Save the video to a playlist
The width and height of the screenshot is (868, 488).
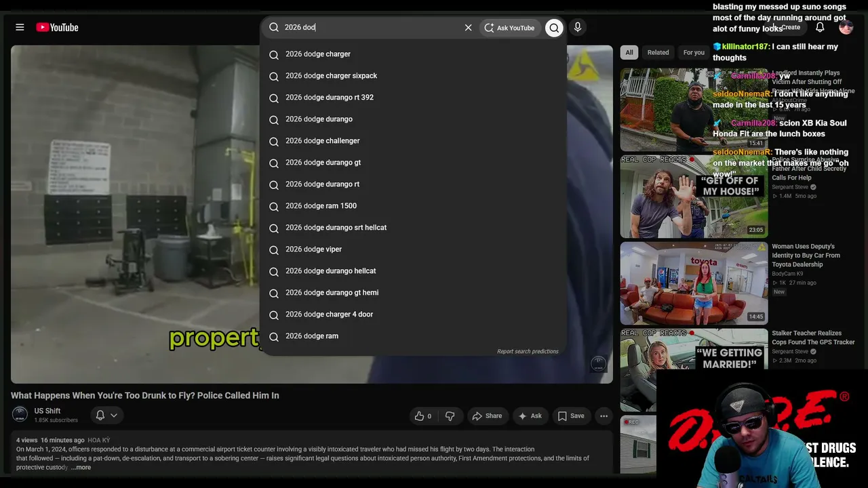pyautogui.click(x=571, y=416)
